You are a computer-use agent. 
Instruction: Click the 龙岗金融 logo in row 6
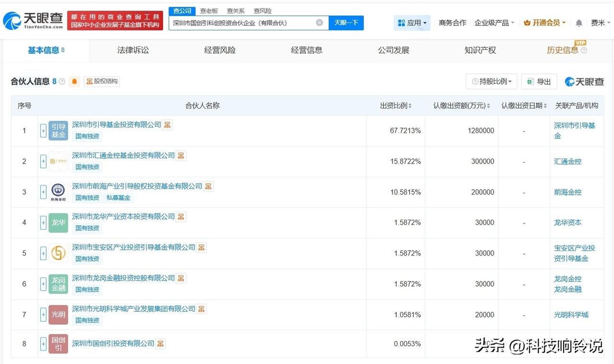[x=58, y=284]
